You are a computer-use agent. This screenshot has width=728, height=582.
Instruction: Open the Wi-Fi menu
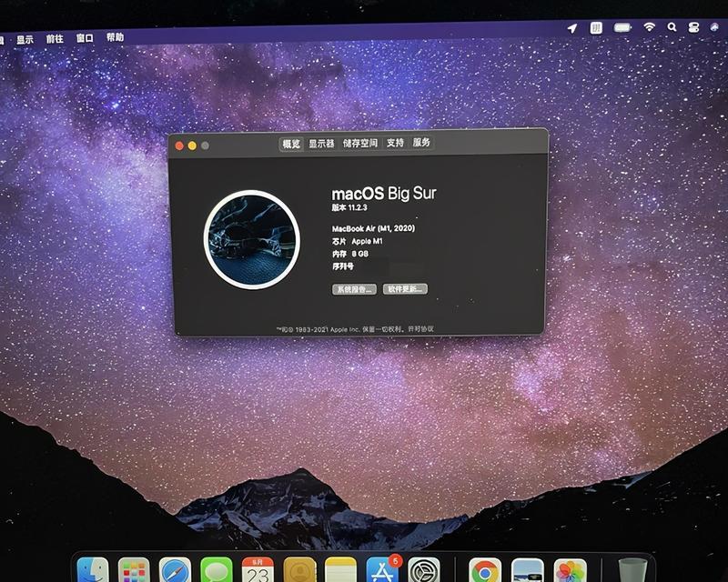(x=649, y=27)
